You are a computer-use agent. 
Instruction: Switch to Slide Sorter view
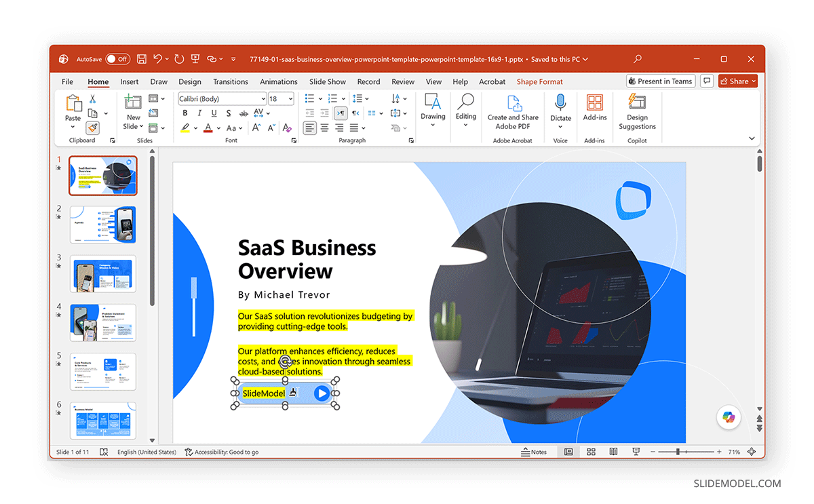[591, 452]
